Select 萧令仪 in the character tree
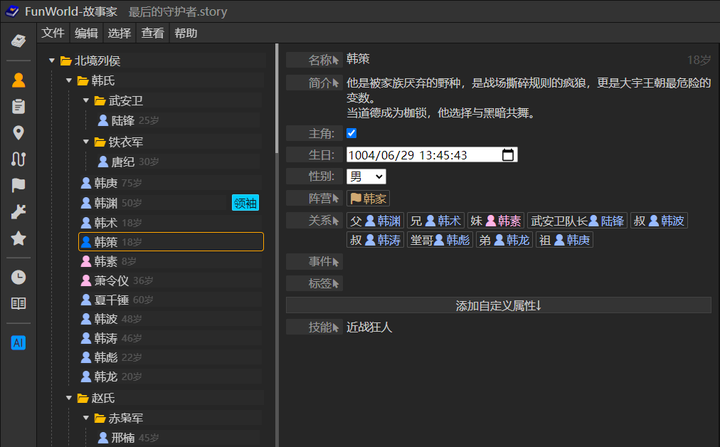Screen dimensions: 720x447 [x=111, y=281]
